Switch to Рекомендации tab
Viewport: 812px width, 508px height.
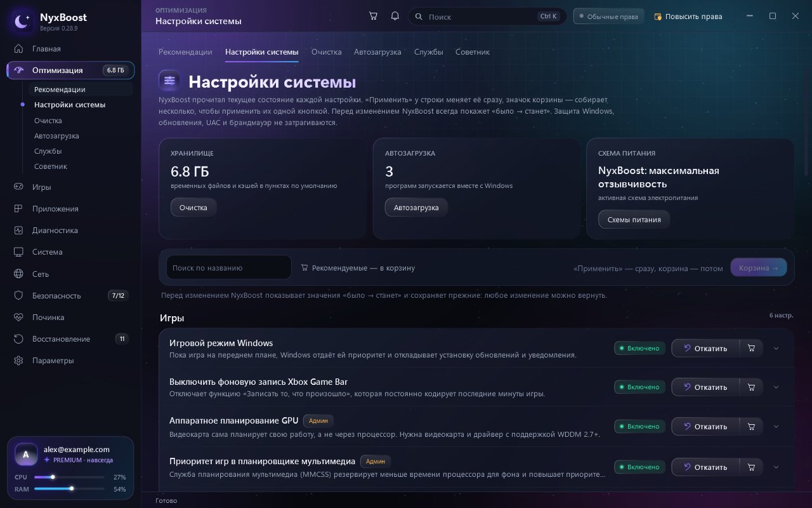pyautogui.click(x=185, y=52)
